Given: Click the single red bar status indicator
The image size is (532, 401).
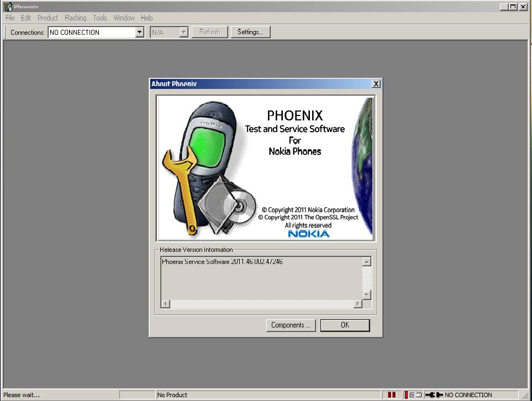Looking at the screenshot, I should click(406, 395).
